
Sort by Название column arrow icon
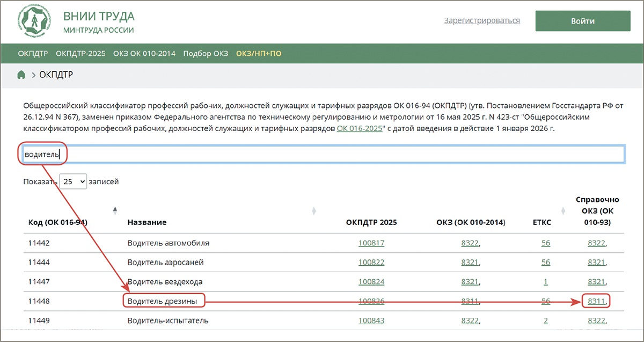(x=314, y=210)
